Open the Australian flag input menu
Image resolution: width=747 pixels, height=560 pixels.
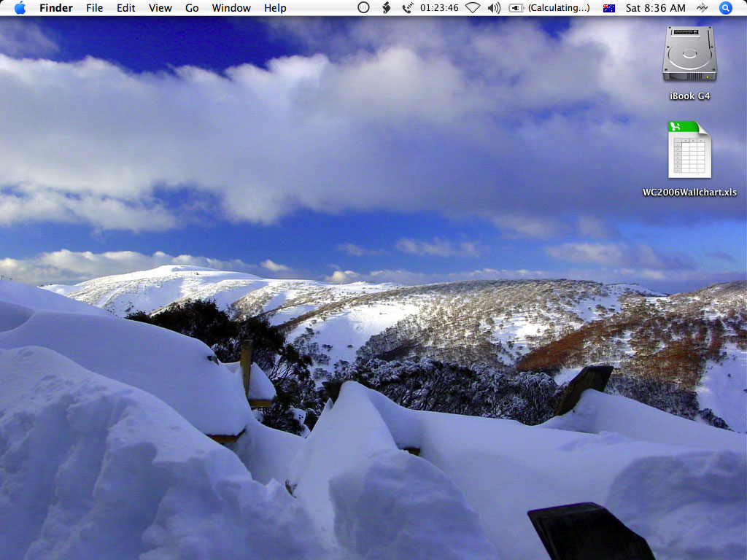click(x=608, y=7)
